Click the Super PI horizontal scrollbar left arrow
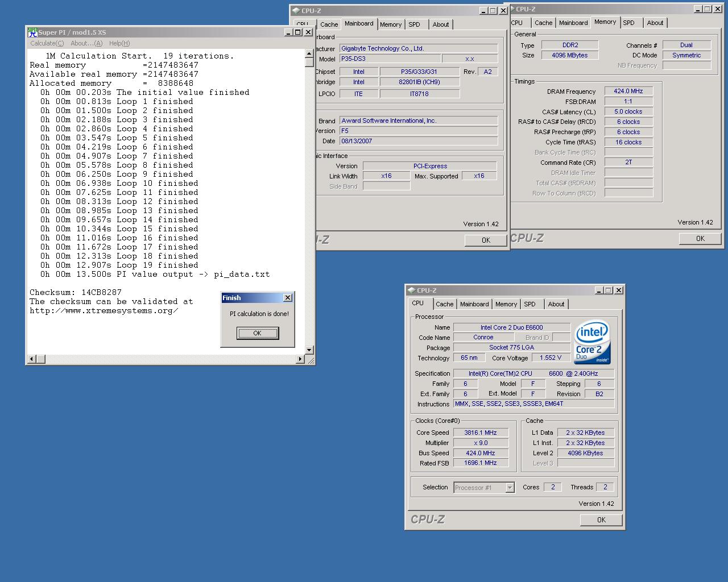 pos(32,359)
